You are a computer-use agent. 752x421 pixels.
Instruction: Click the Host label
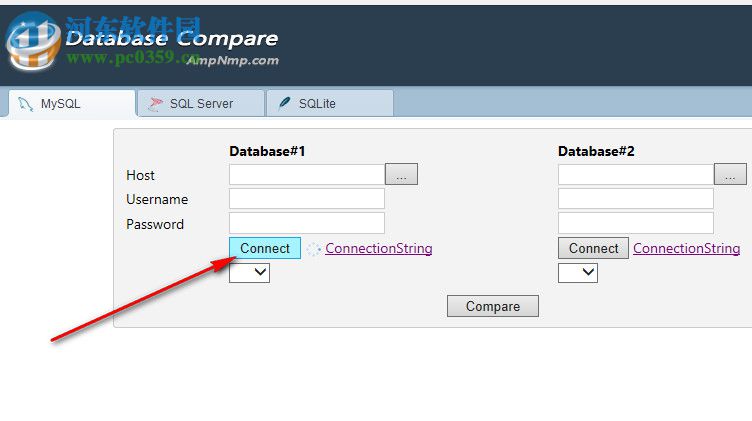141,175
